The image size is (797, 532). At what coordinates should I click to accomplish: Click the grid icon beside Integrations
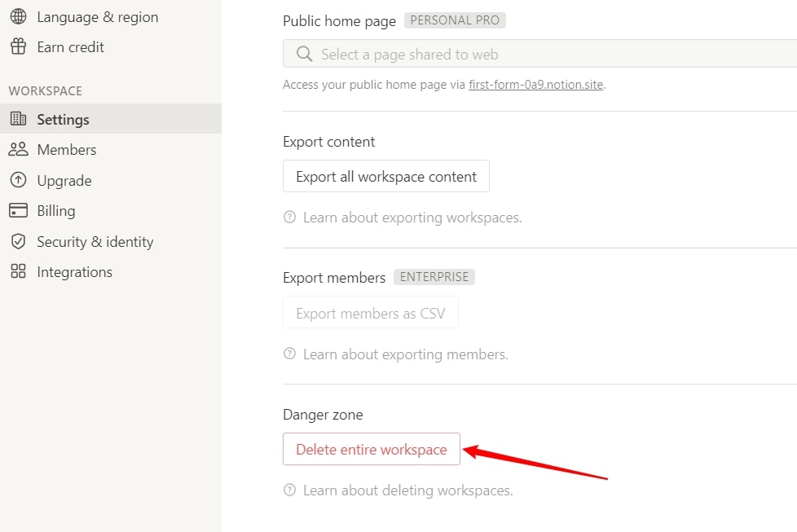18,271
